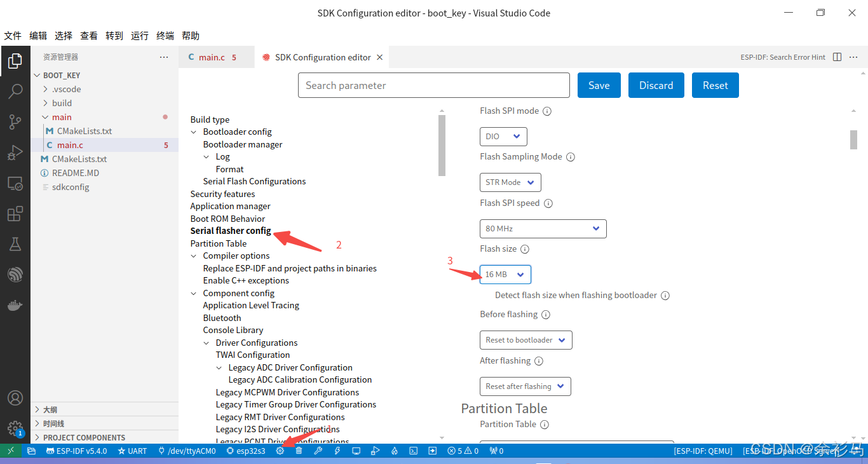The height and width of the screenshot is (464, 868).
Task: Show info for Flash size
Action: [x=525, y=249]
